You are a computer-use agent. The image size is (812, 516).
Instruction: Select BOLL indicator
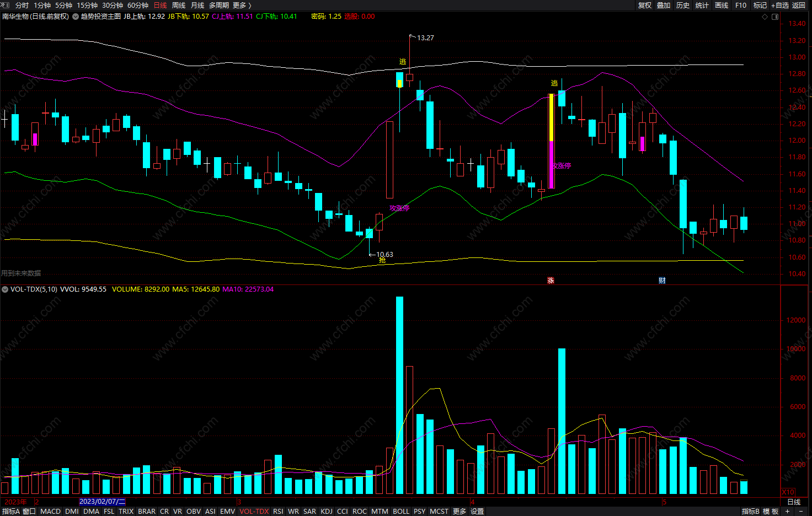[x=401, y=512]
